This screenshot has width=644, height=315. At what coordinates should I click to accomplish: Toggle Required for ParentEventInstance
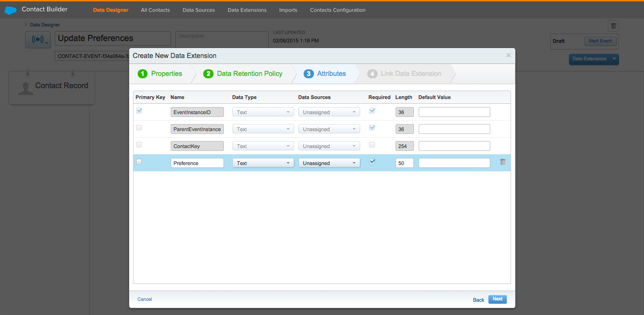point(372,128)
